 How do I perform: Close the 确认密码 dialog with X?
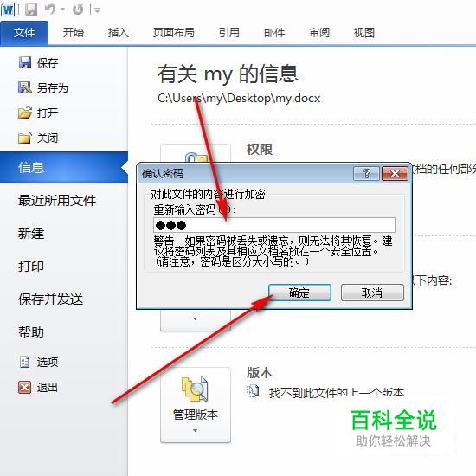(x=395, y=174)
